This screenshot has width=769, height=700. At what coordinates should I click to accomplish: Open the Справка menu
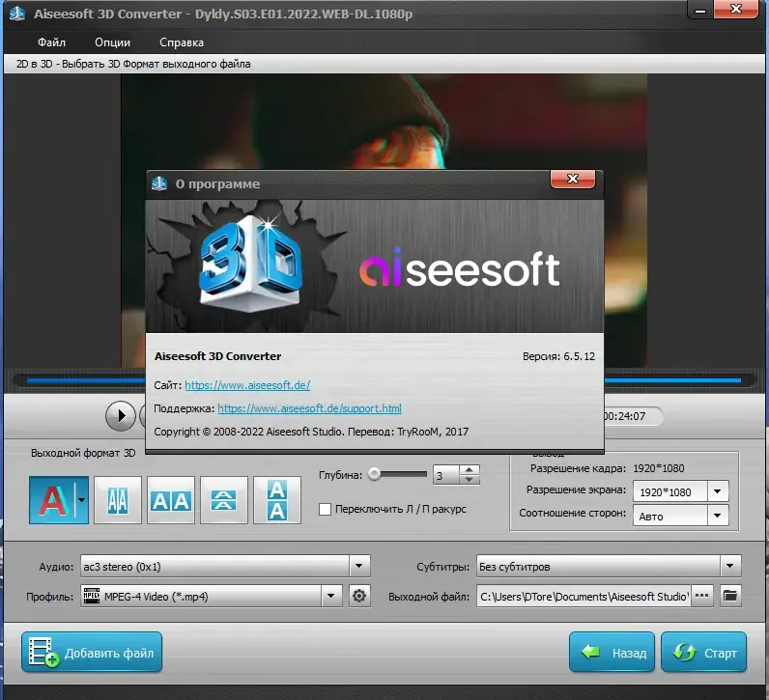tap(182, 42)
